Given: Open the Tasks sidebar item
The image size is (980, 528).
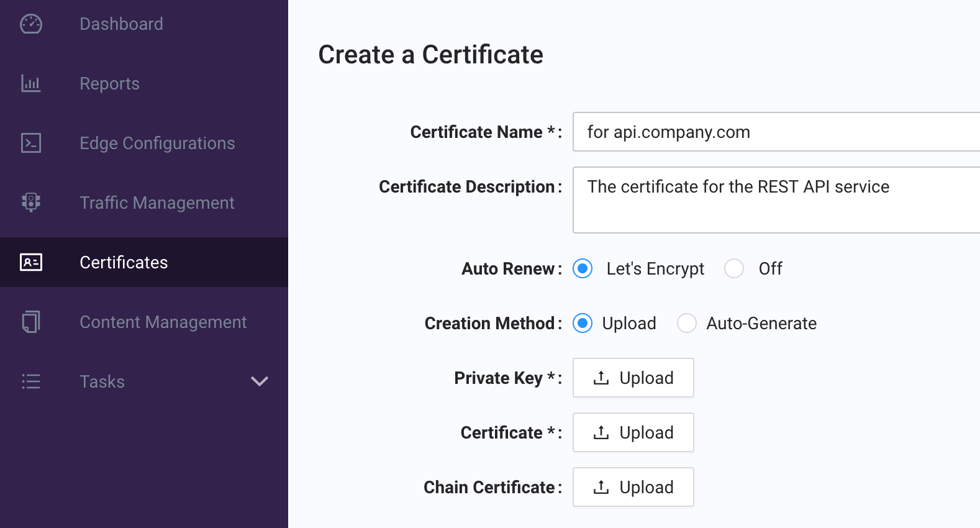Looking at the screenshot, I should coord(144,381).
